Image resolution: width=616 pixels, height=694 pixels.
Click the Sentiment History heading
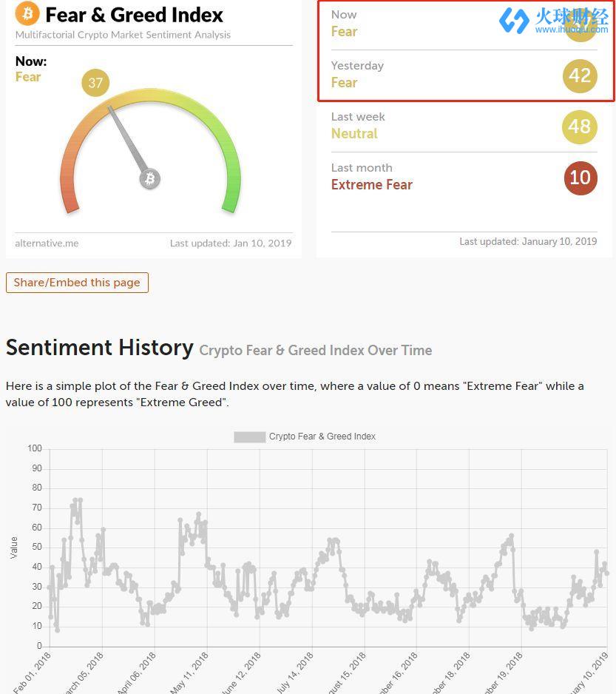99,348
